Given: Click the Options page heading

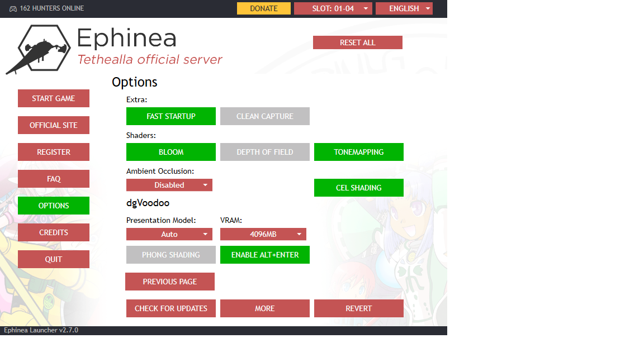Looking at the screenshot, I should click(x=134, y=82).
